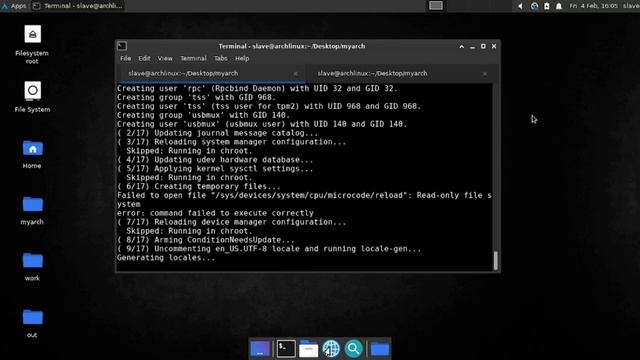Open application finder magnifier in dock

(x=353, y=349)
